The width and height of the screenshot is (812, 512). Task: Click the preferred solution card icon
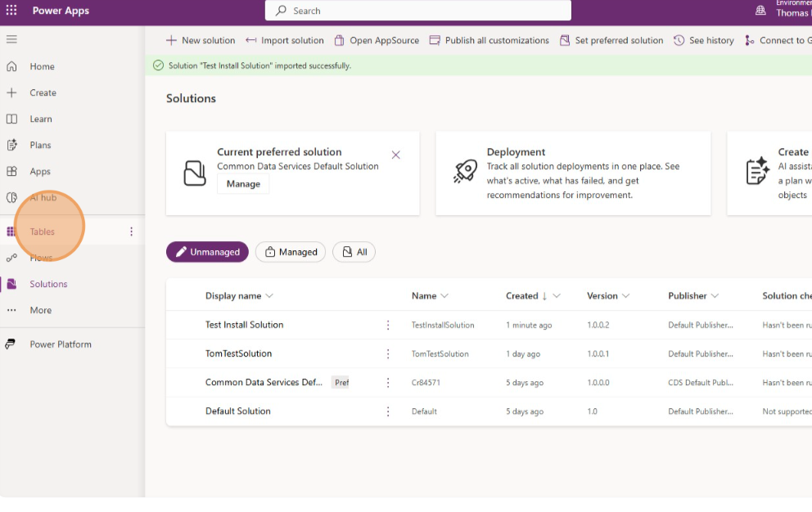click(x=195, y=173)
